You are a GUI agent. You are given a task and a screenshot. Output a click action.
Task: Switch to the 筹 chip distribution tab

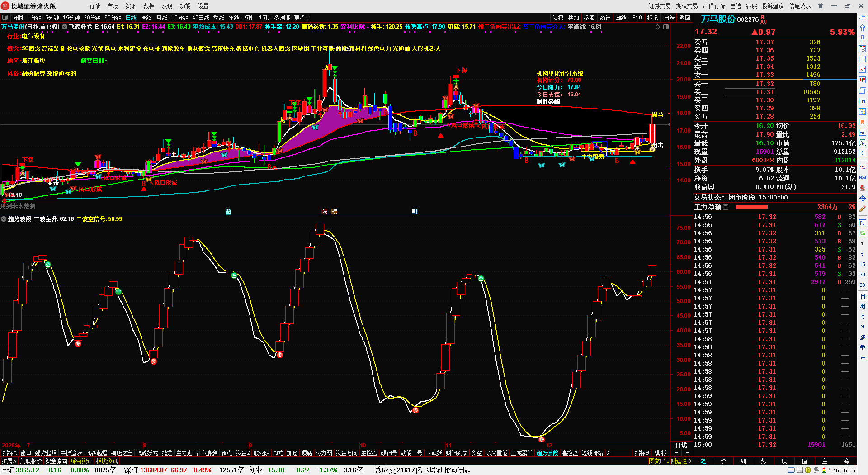846,461
